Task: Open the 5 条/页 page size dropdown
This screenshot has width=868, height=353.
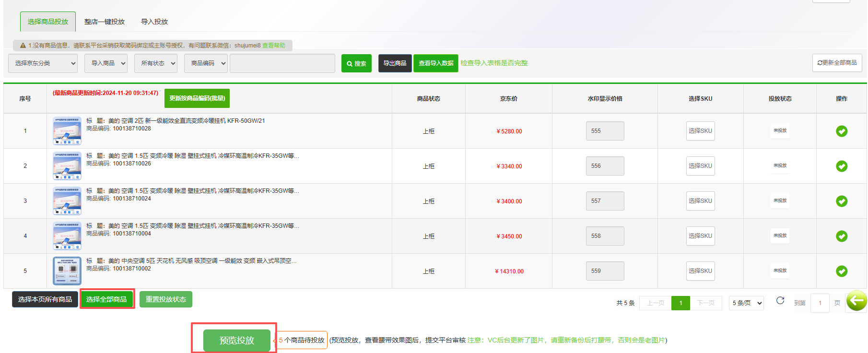Action: pos(747,303)
